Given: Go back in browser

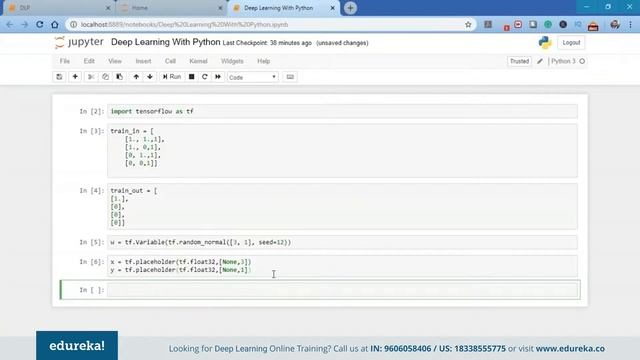Looking at the screenshot, I should click(10, 24).
